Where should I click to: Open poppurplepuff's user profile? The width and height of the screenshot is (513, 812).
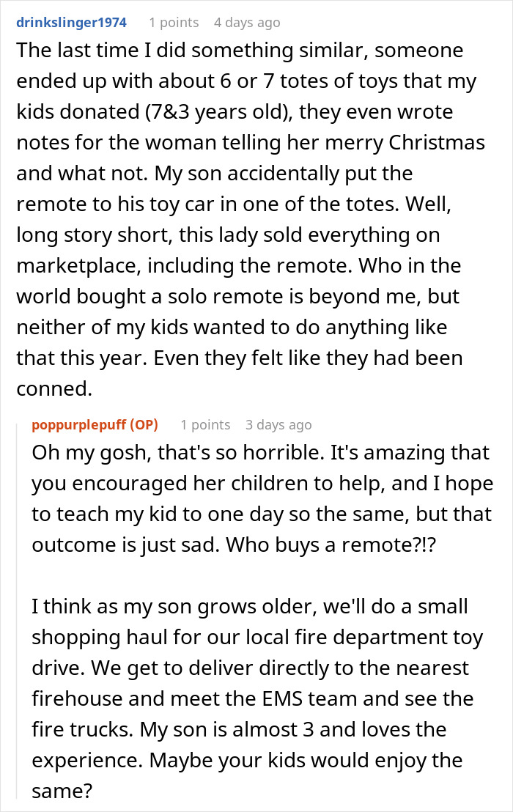[79, 425]
